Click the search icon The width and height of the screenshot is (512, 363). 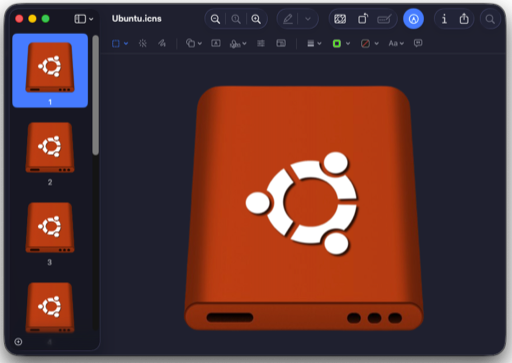click(x=490, y=19)
